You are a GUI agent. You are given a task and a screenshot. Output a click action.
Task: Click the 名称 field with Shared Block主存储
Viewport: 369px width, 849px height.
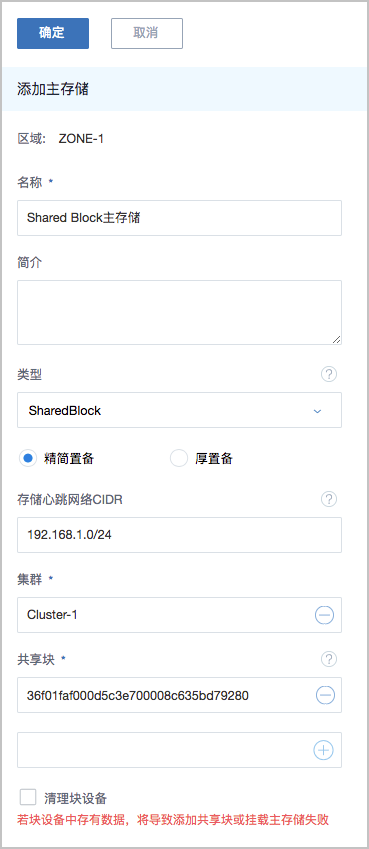[179, 218]
